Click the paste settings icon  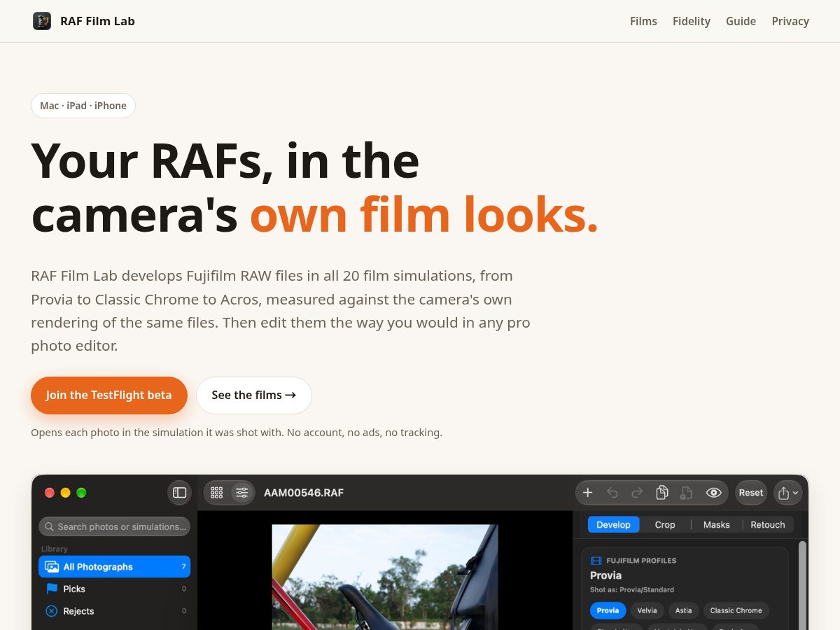pos(687,493)
